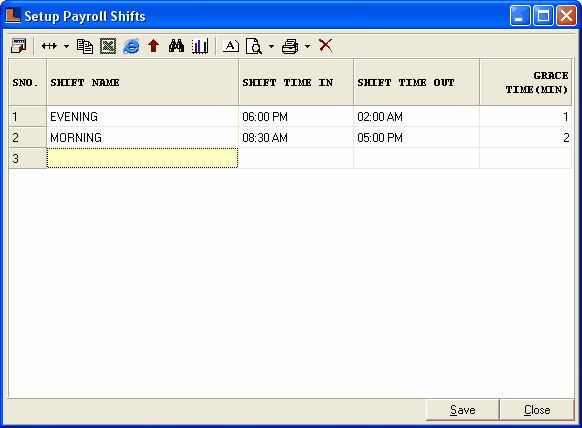The width and height of the screenshot is (582, 428).
Task: Select row header number 3
Action: [x=27, y=159]
